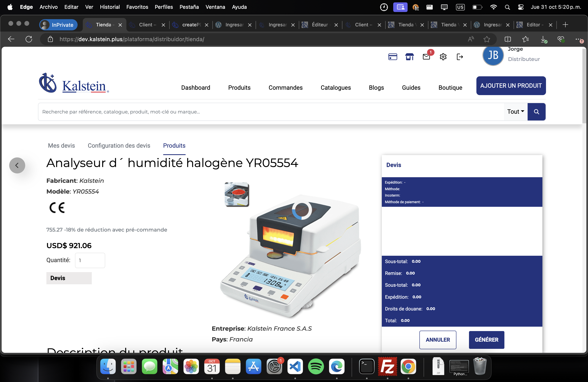Image resolution: width=588 pixels, height=382 pixels.
Task: Open Visual Studio Code from the Dock
Action: [x=295, y=366]
